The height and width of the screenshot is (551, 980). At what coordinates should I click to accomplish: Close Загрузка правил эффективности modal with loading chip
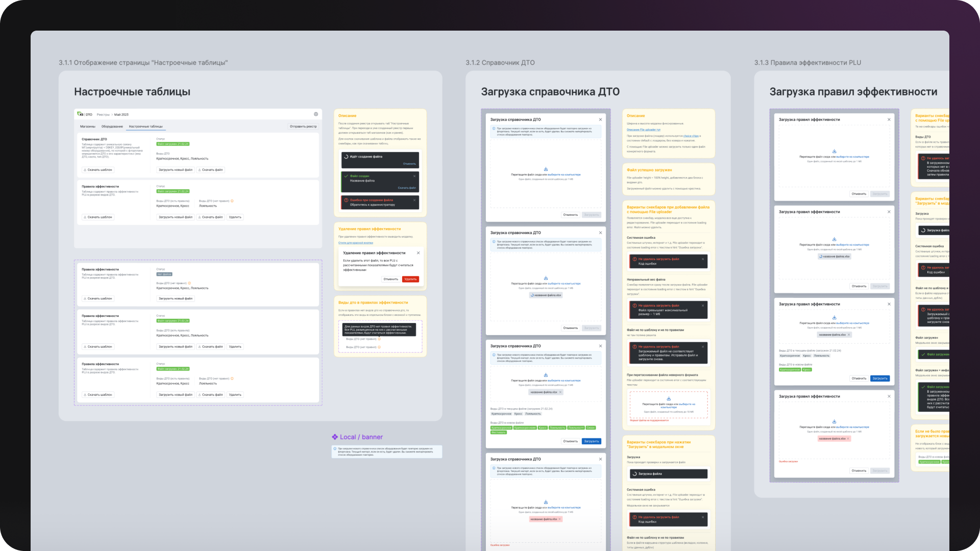click(x=889, y=212)
